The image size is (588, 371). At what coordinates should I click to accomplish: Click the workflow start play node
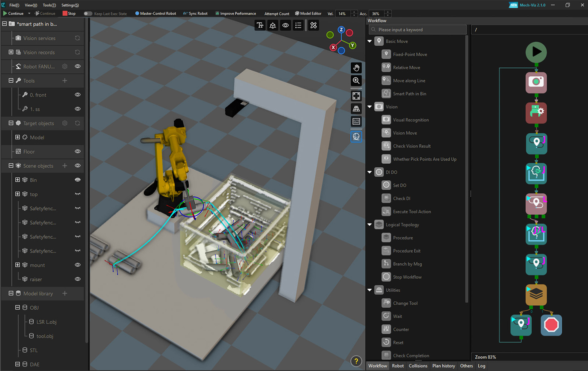point(536,52)
